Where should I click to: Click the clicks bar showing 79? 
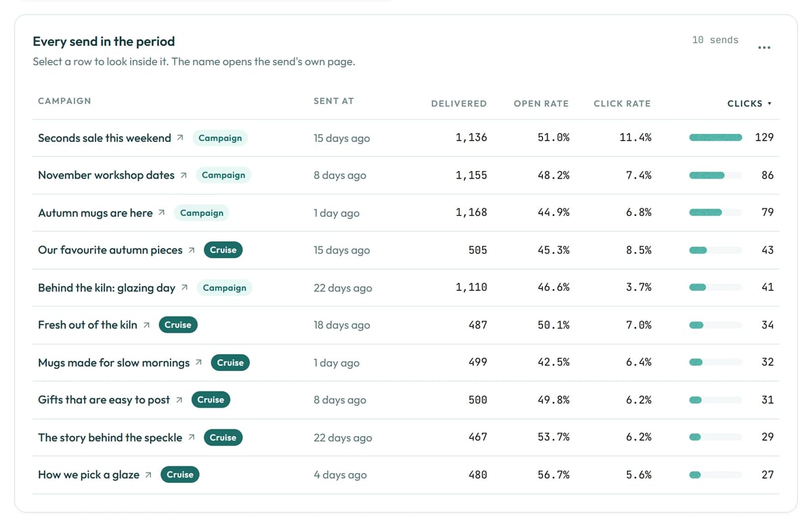(716, 212)
